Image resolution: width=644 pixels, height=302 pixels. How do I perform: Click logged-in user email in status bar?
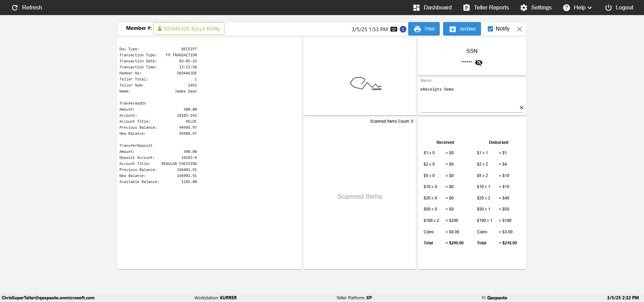(48, 298)
